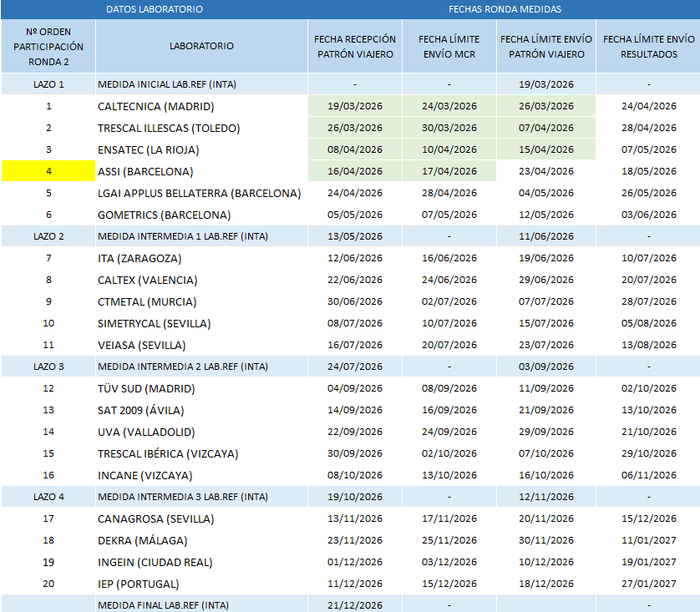Select the CANAGROSA (SEVILLA) laboratory cell
The width and height of the screenshot is (700, 612).
(x=155, y=518)
